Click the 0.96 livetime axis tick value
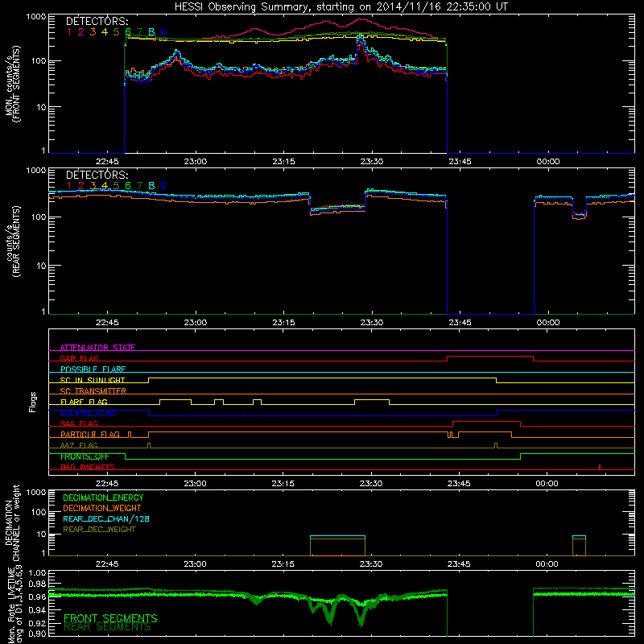 point(37,597)
